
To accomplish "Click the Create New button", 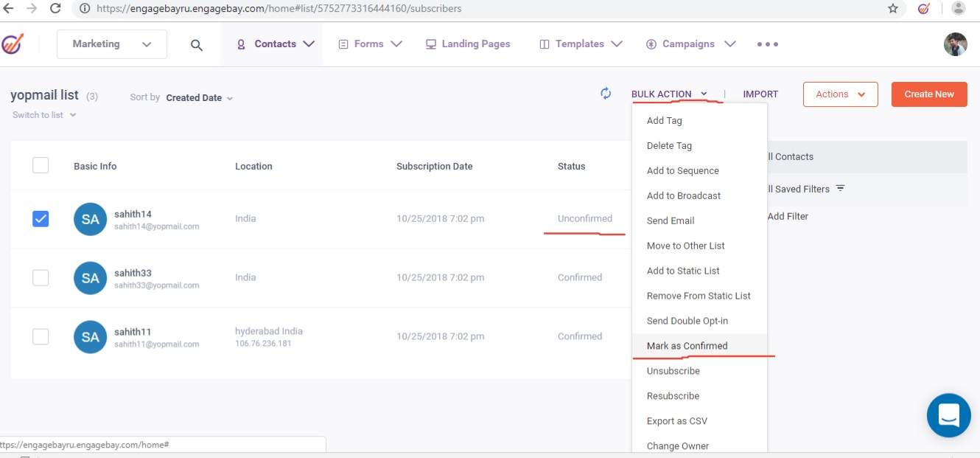I will click(x=928, y=94).
